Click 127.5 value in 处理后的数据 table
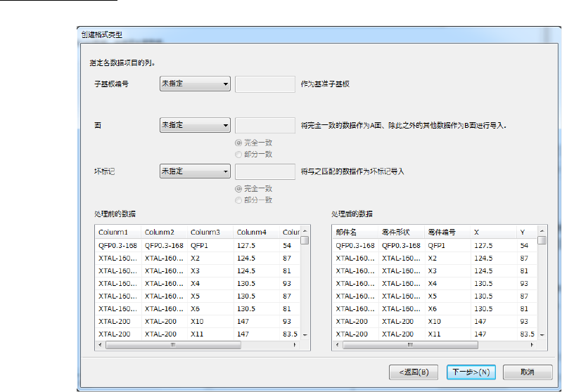Image resolution: width=562 pixels, height=392 pixels. 483,246
